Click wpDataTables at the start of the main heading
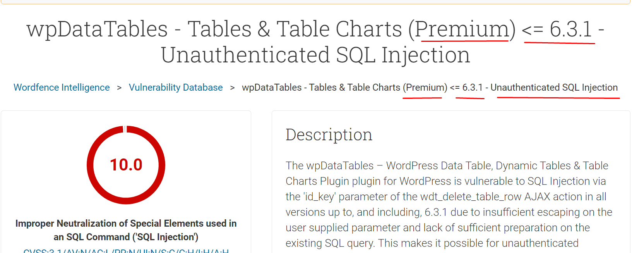 [x=97, y=29]
